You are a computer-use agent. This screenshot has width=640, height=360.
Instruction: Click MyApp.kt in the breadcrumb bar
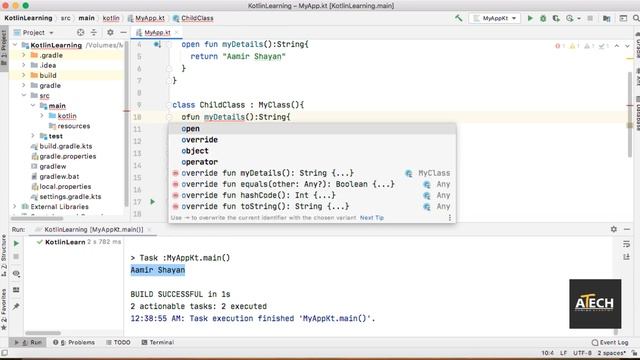[146, 18]
